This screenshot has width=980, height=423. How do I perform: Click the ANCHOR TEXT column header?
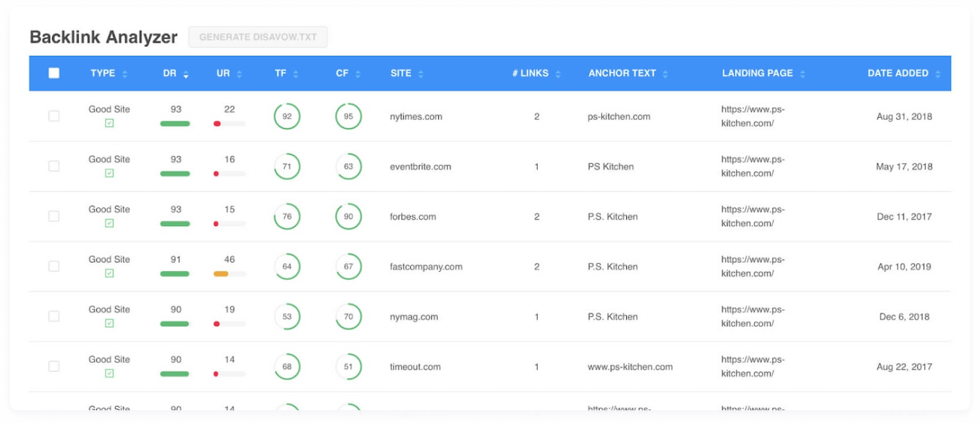point(622,73)
